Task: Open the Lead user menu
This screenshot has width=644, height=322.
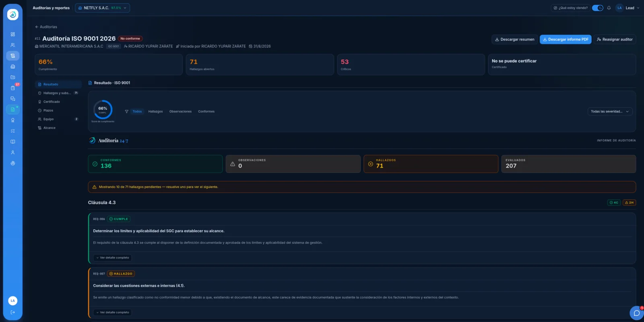Action: (628, 8)
